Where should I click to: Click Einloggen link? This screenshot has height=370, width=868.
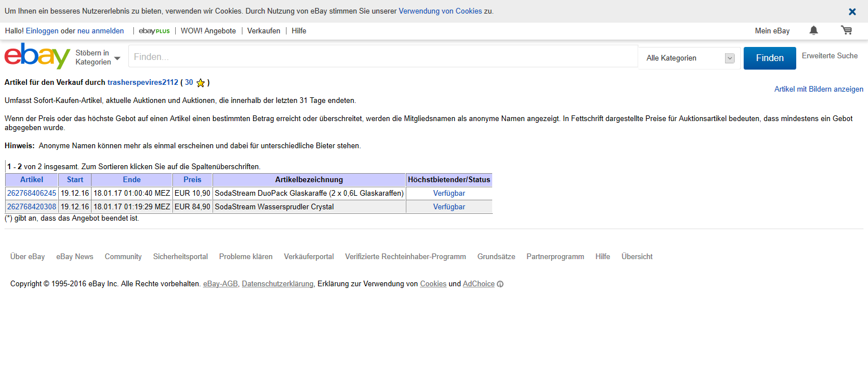pyautogui.click(x=42, y=31)
